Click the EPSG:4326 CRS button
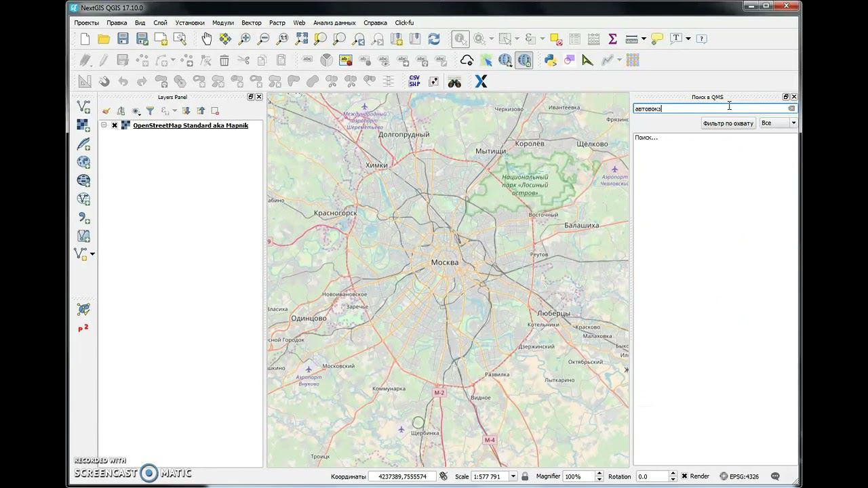The width and height of the screenshot is (868, 488). tap(739, 476)
